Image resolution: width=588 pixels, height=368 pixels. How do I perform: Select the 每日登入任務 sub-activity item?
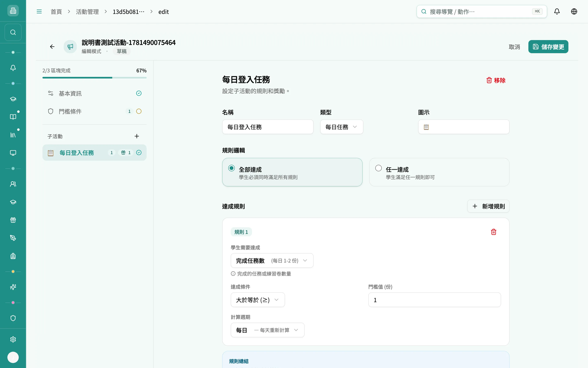[x=95, y=153]
